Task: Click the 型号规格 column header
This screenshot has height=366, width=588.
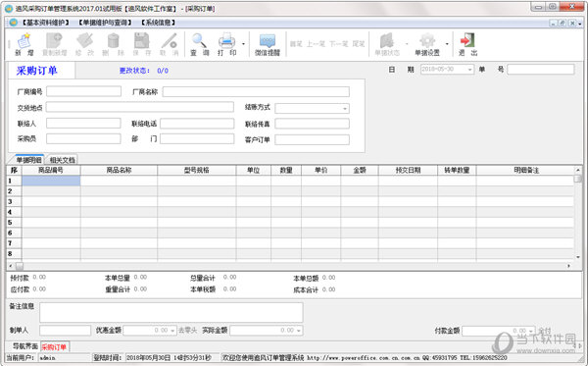Action: [197, 171]
